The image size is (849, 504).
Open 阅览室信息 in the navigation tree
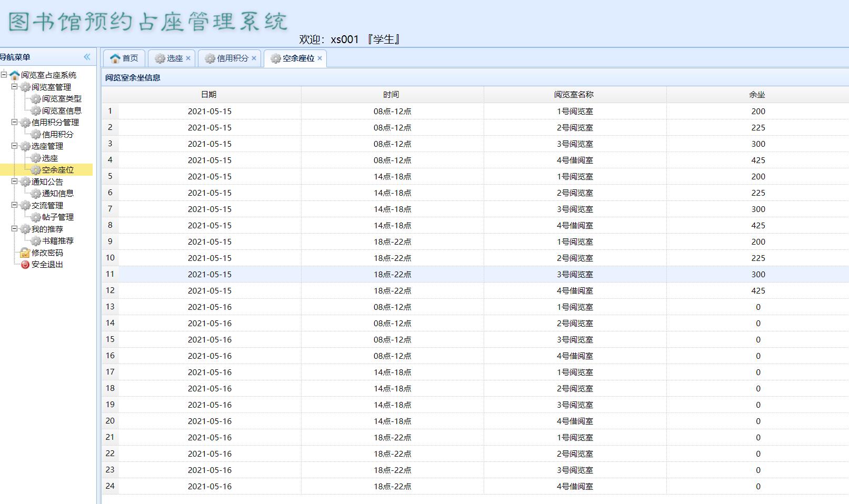(x=62, y=110)
